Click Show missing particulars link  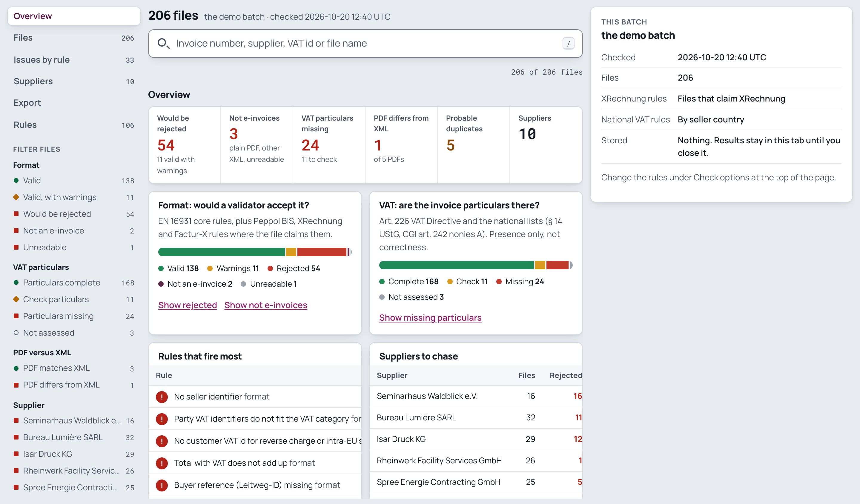point(430,318)
